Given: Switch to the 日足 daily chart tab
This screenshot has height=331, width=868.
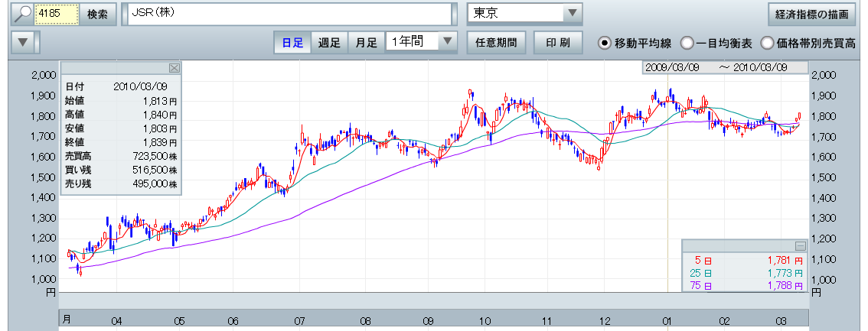Looking at the screenshot, I should point(292,42).
